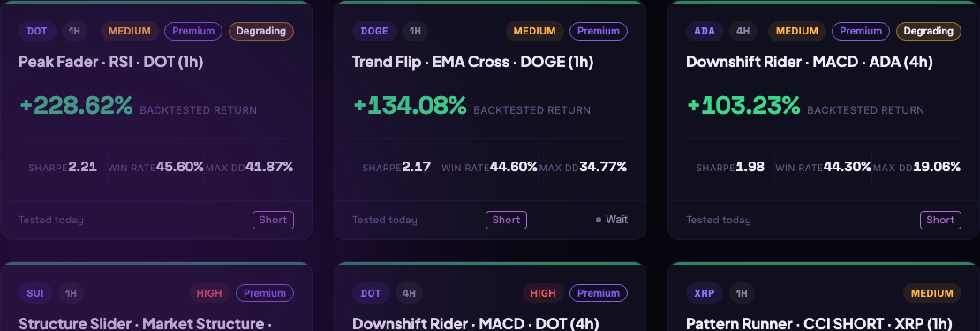980x331 pixels.
Task: Click the +134.08% backtested return on DOGE card
Action: click(410, 106)
